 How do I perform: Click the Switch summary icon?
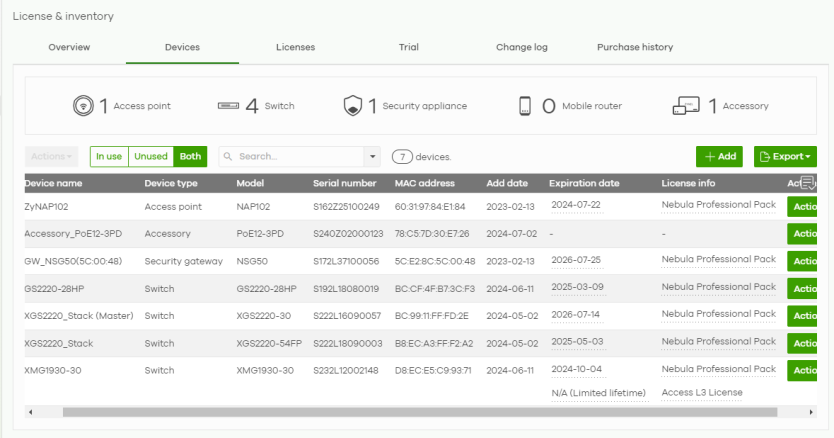tap(229, 106)
